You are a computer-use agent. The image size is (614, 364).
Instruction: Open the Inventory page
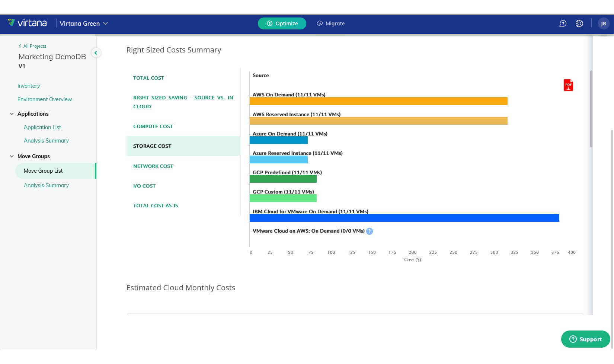[29, 86]
